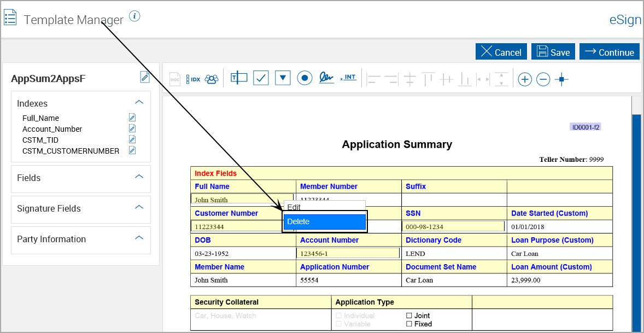Zoom in with the plus icon
The height and width of the screenshot is (333, 644).
click(524, 79)
